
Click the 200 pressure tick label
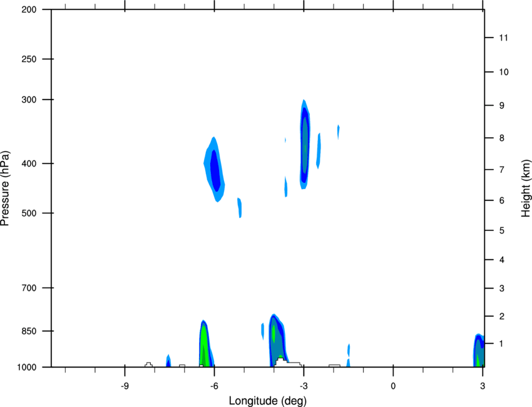(x=29, y=9)
